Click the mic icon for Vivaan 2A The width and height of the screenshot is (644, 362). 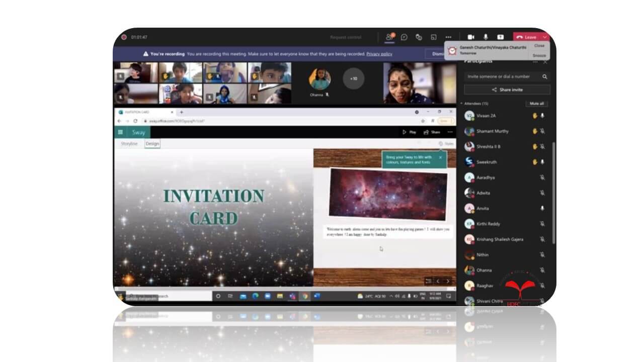pos(542,116)
